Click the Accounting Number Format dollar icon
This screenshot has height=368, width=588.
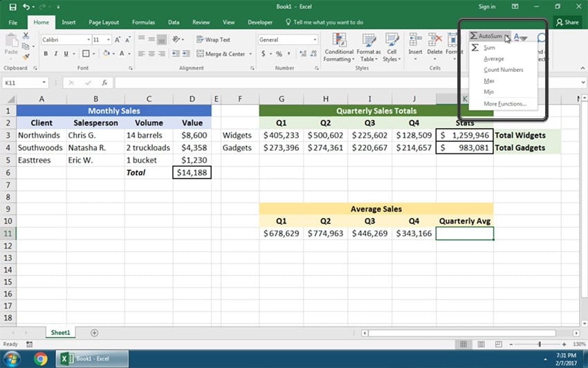point(264,54)
